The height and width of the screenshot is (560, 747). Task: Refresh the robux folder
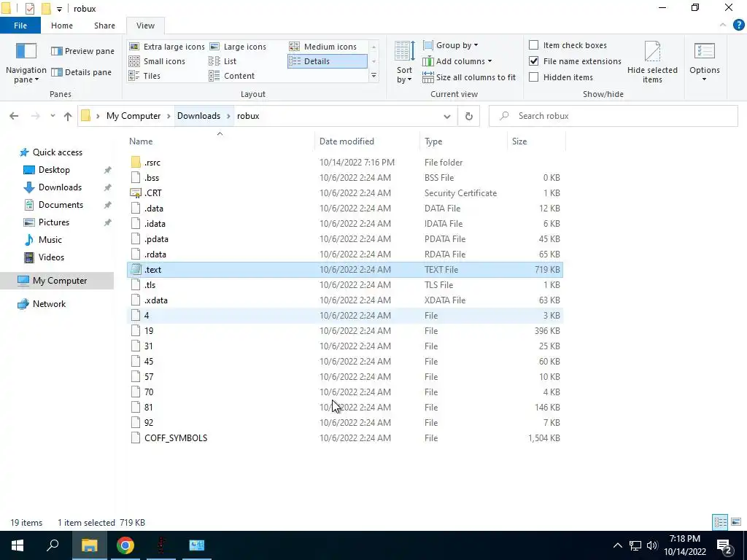tap(469, 116)
